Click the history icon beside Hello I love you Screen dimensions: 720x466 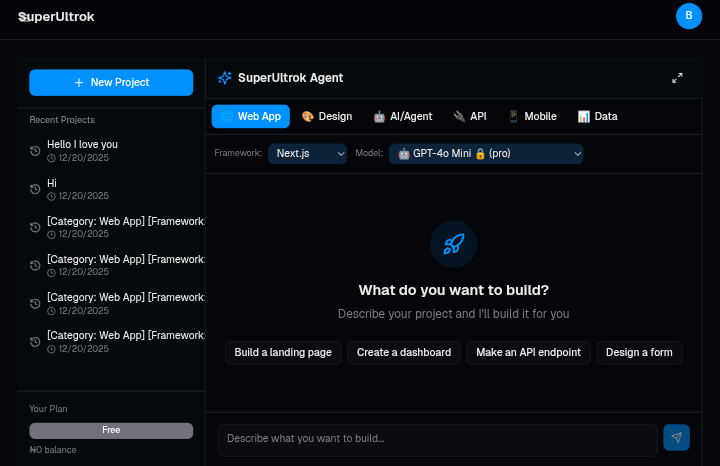click(x=35, y=151)
